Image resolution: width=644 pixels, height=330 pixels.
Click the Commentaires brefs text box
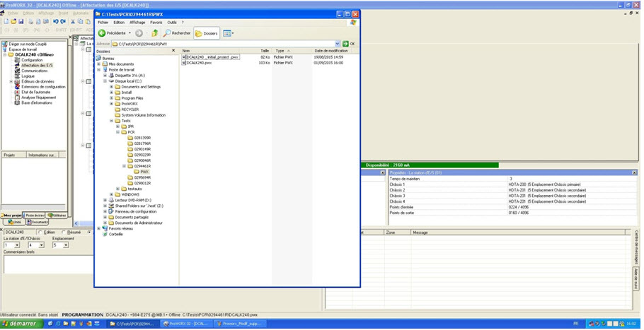click(x=48, y=264)
